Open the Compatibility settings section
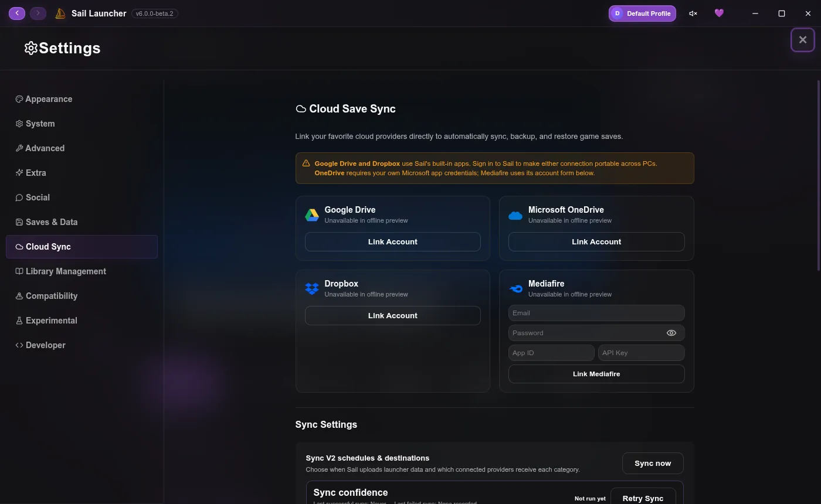The height and width of the screenshot is (504, 821). (x=82, y=296)
